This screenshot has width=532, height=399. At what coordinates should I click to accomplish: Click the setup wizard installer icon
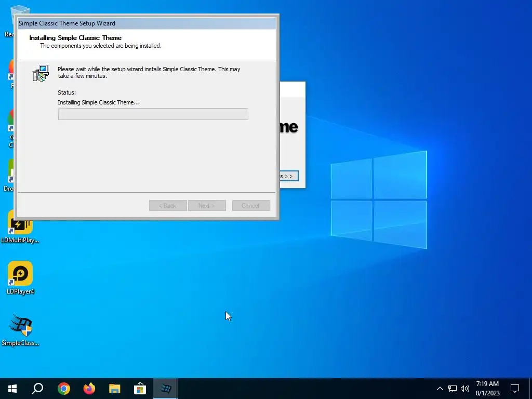tap(41, 73)
